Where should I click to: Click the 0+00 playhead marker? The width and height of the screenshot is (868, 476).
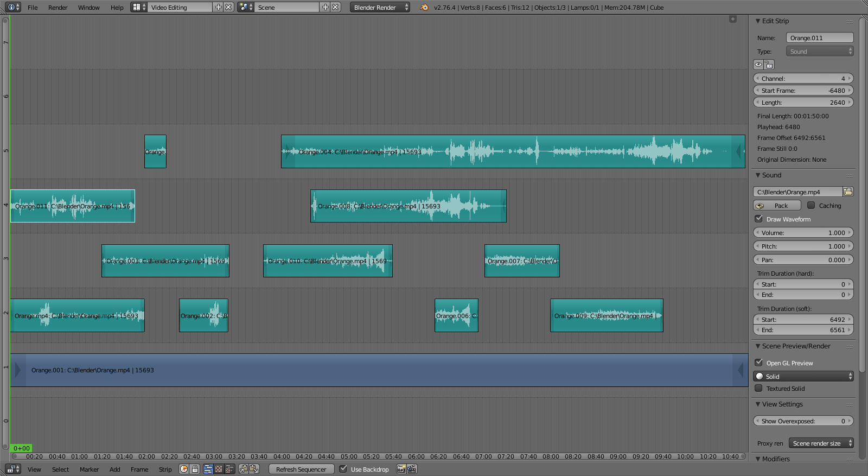(22, 448)
